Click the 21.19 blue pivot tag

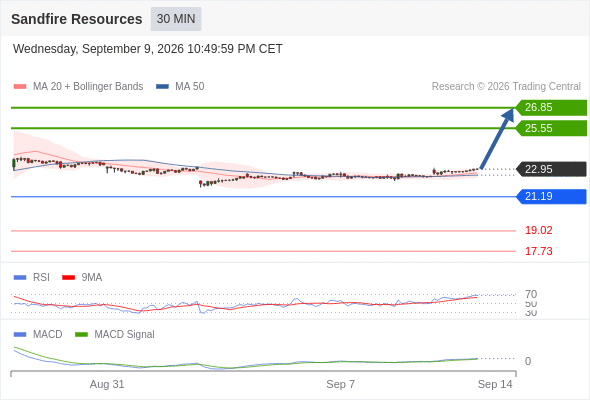pyautogui.click(x=551, y=196)
